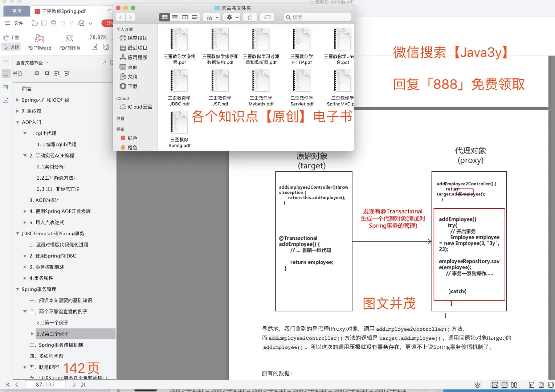The height and width of the screenshot is (392, 555).
Task: Select the 手型 hand tool
Action: (11, 37)
